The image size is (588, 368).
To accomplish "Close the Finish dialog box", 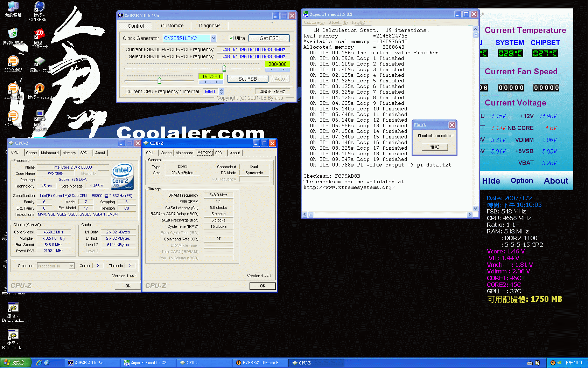I will point(452,125).
